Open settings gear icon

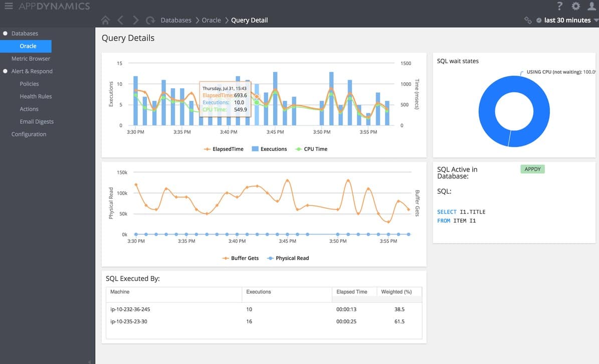point(576,6)
